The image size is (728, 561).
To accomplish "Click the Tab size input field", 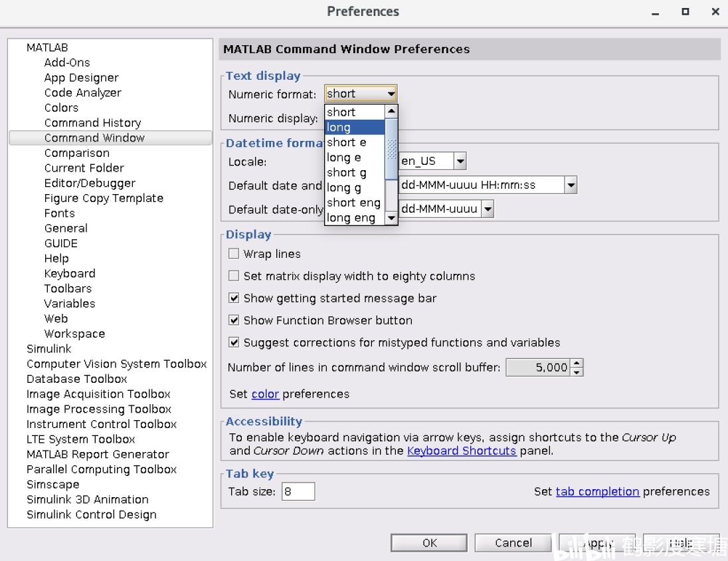I will coord(298,491).
